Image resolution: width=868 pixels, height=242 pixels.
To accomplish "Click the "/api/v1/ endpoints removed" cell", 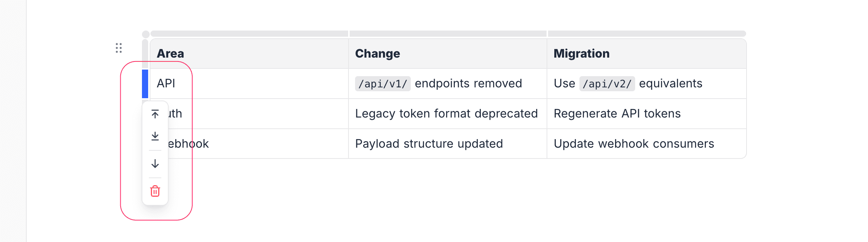I will click(448, 84).
